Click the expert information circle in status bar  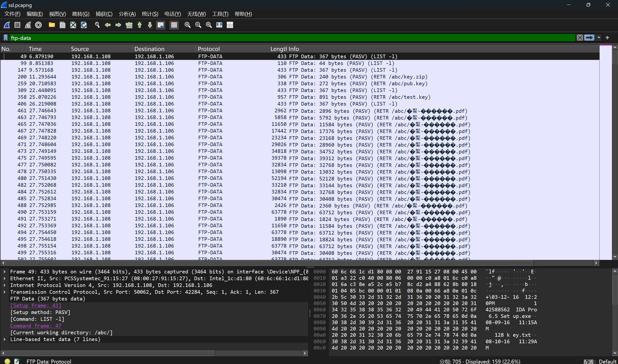tap(7, 361)
